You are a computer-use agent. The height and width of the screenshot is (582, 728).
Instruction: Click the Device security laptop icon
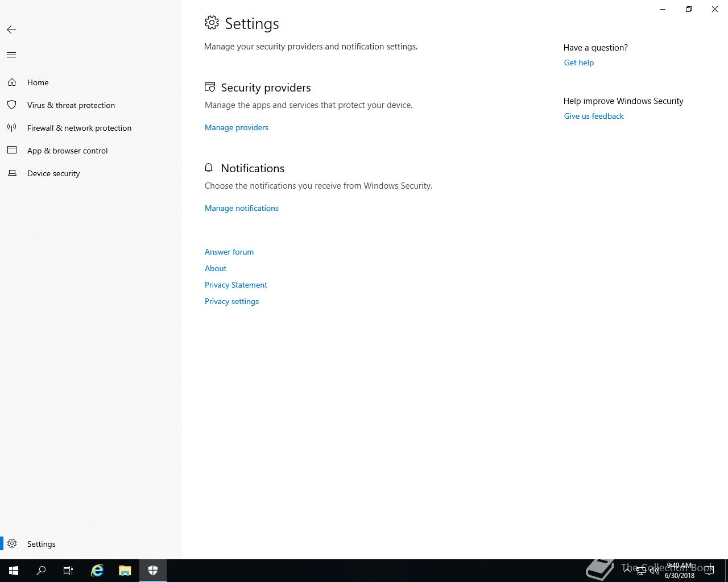point(12,173)
